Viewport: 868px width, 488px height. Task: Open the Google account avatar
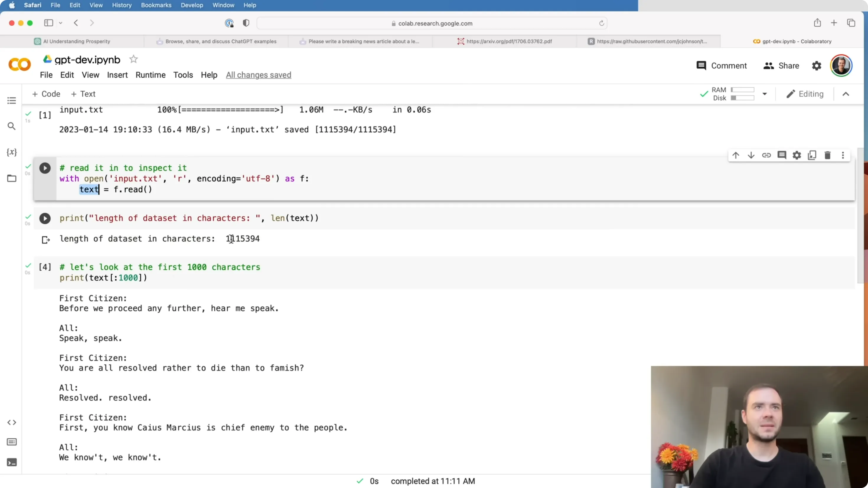pyautogui.click(x=841, y=66)
